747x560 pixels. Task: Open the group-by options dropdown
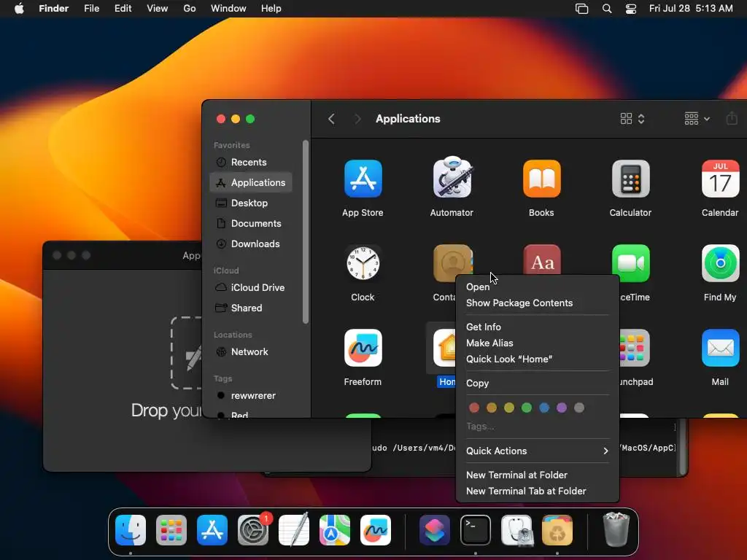point(697,119)
